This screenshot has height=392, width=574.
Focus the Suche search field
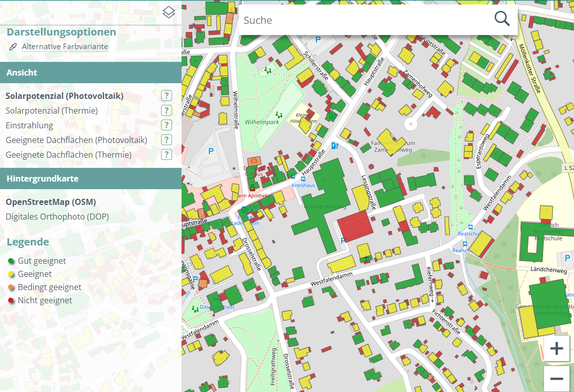[365, 20]
